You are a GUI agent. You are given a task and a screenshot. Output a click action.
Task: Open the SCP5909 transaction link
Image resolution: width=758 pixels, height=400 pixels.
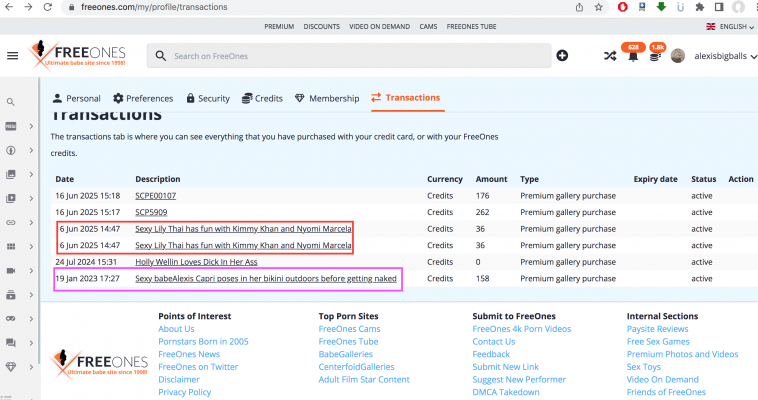tap(151, 212)
